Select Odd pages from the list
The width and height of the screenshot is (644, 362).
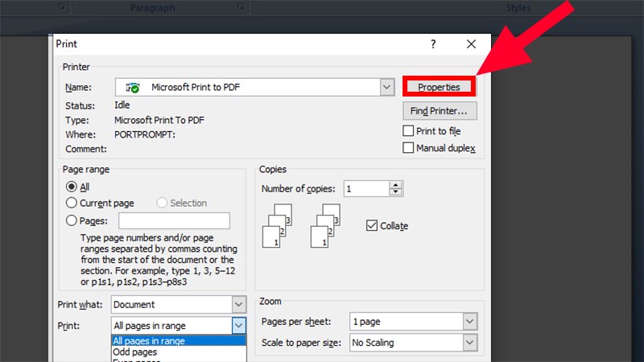pyautogui.click(x=136, y=352)
